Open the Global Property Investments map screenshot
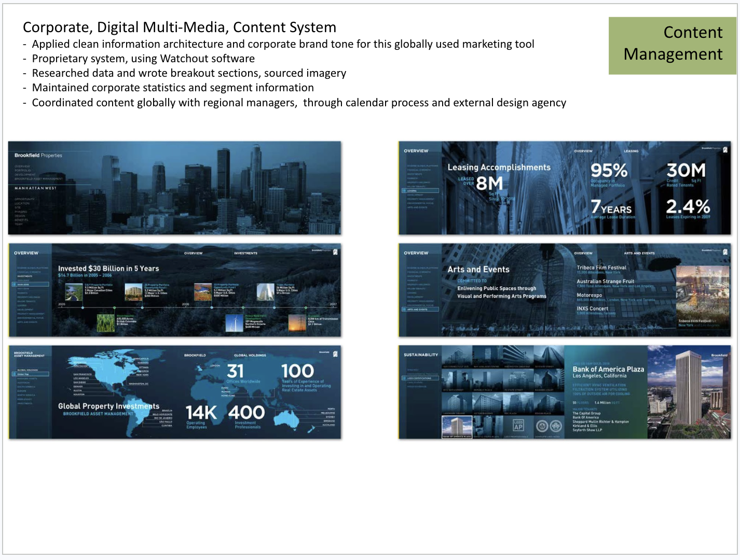This screenshot has height=560, width=740. [175, 393]
